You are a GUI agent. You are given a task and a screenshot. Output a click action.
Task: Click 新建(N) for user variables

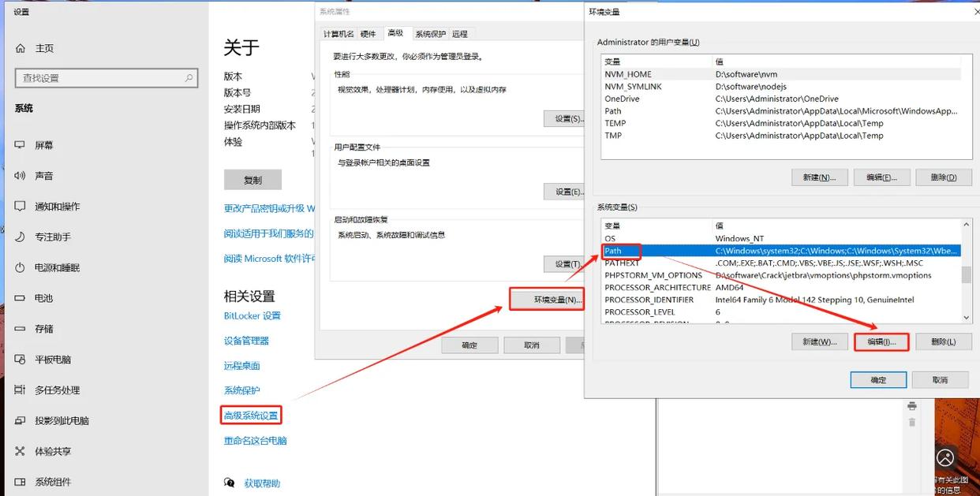tap(819, 177)
